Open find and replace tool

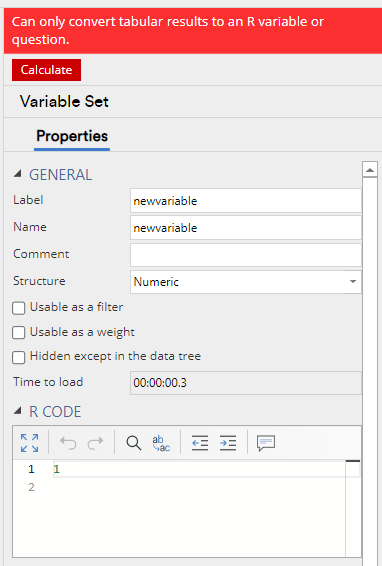point(161,443)
